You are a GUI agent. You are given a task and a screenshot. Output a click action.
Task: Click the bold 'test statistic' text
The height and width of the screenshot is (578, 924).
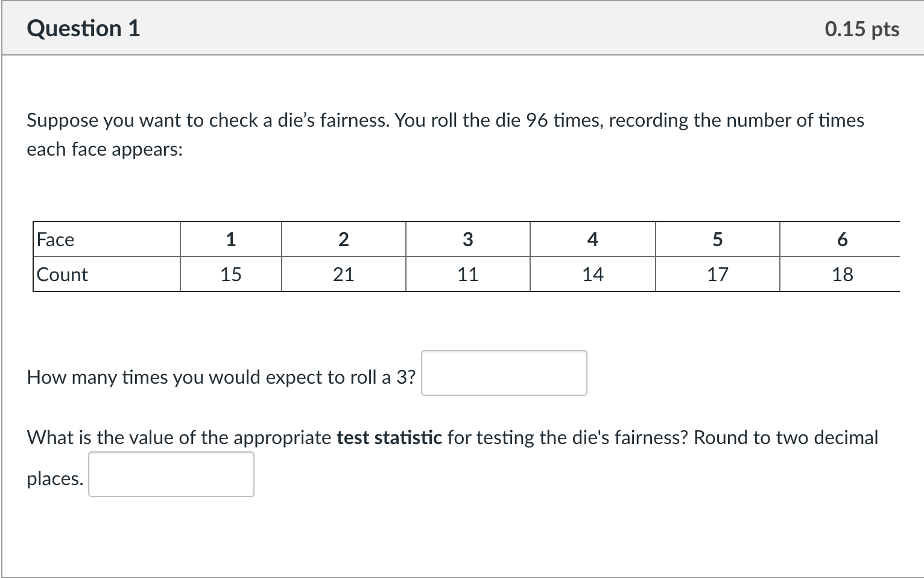coord(389,437)
